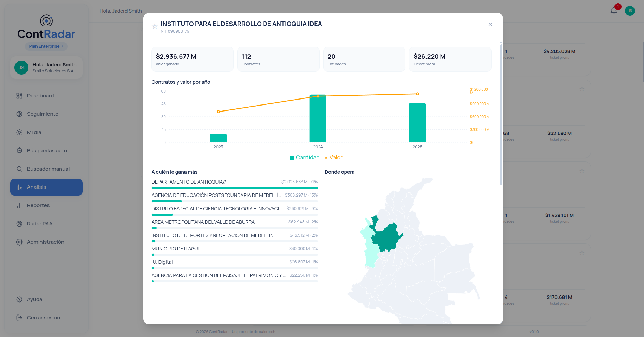
Task: Favorite the background card with $170.681 M ticket
Action: [582, 253]
